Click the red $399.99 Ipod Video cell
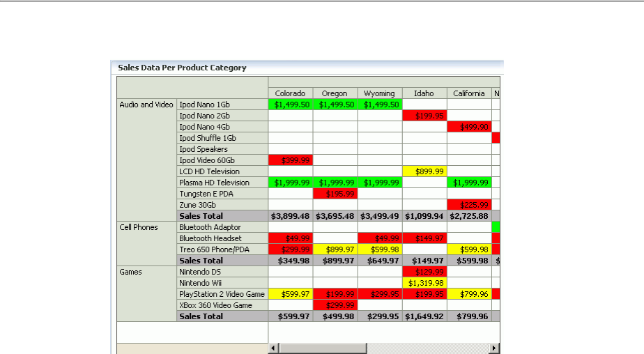 pos(291,160)
